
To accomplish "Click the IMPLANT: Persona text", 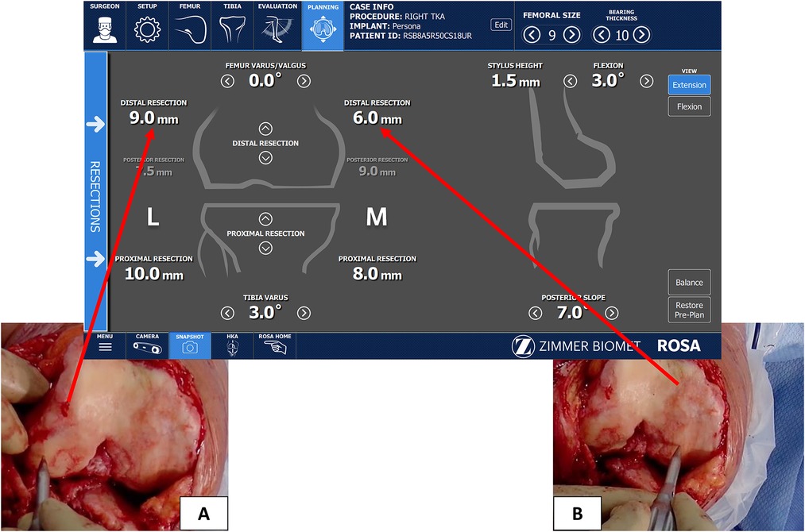I will [385, 26].
